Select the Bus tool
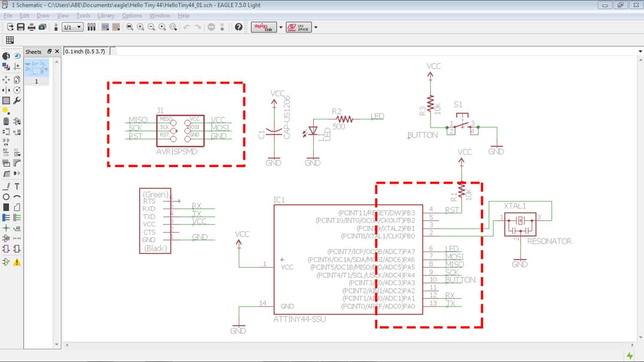This screenshot has height=362, width=644. coord(6,218)
